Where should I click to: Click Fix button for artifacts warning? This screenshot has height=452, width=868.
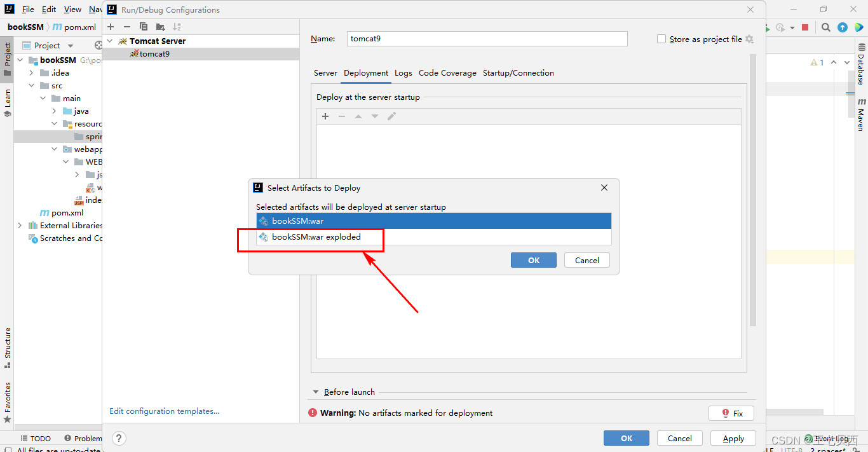pos(731,413)
